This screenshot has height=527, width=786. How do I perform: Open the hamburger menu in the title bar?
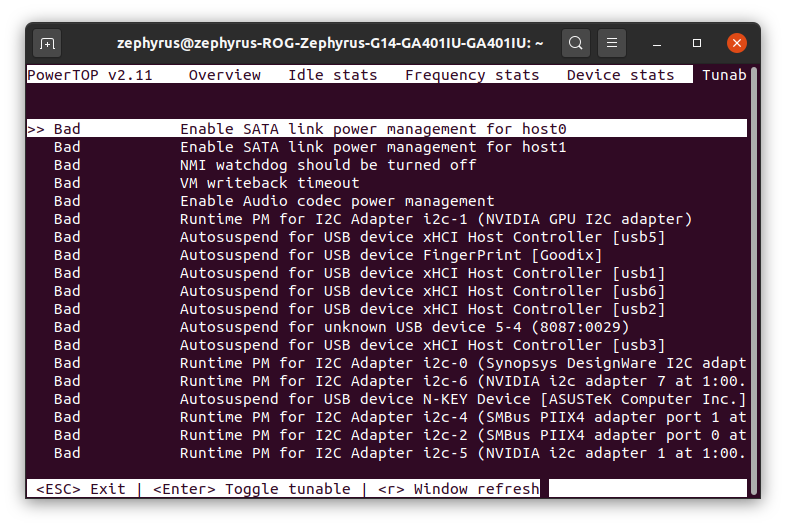612,43
